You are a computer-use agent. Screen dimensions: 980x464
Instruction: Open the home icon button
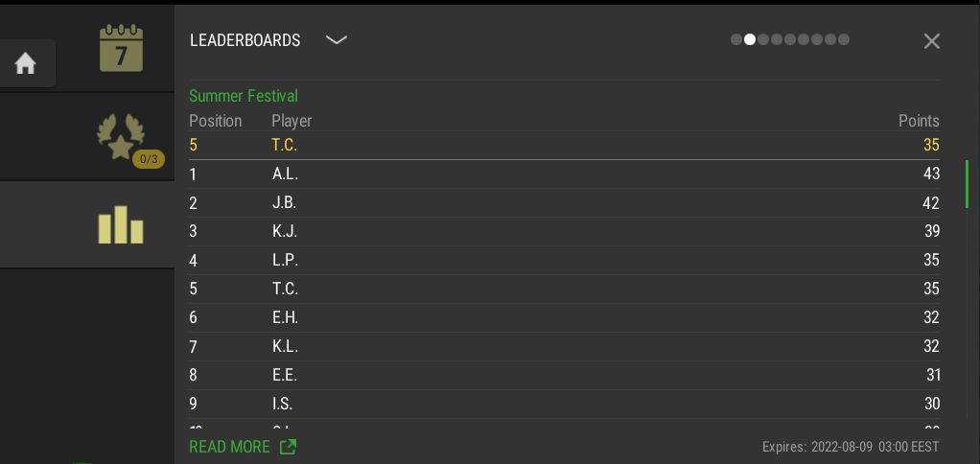pyautogui.click(x=26, y=63)
